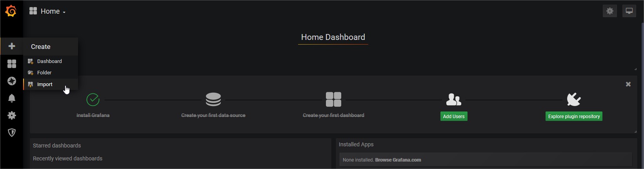644x169 pixels.
Task: Open the Explore compass icon in sidebar
Action: (x=12, y=81)
